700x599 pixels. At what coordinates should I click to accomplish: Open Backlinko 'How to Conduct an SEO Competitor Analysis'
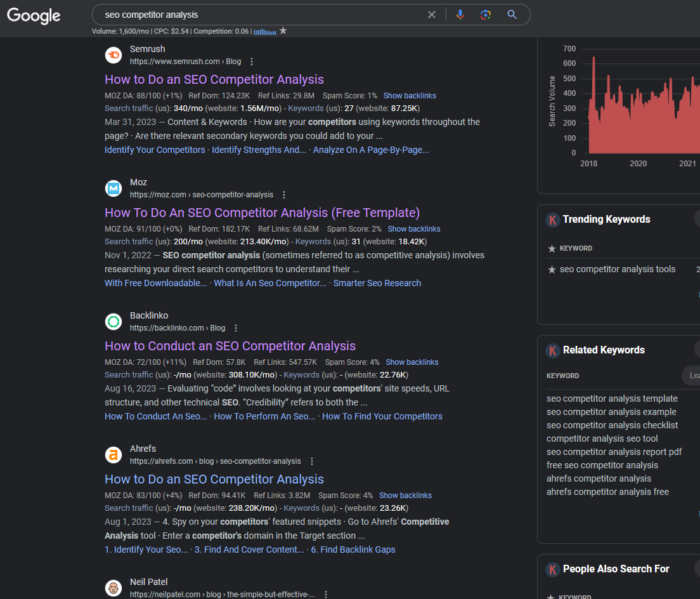pyautogui.click(x=230, y=346)
